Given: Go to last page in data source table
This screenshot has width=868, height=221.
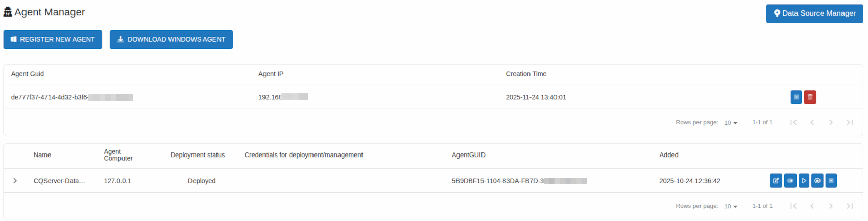Looking at the screenshot, I should pyautogui.click(x=850, y=206).
